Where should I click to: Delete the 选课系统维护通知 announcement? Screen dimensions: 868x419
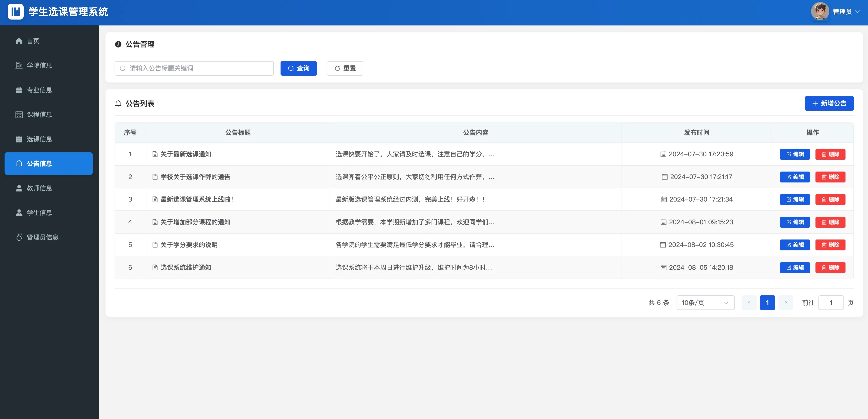pos(830,267)
